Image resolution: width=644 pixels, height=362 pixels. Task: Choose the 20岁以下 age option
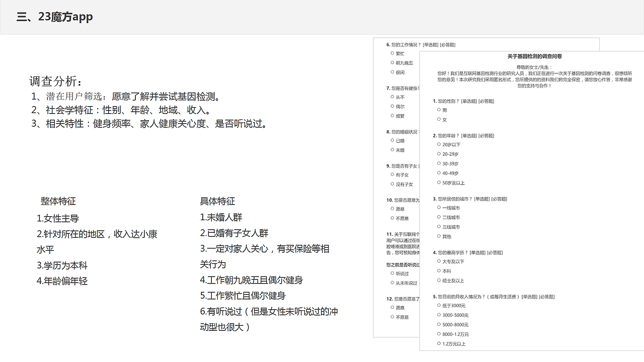coord(439,144)
